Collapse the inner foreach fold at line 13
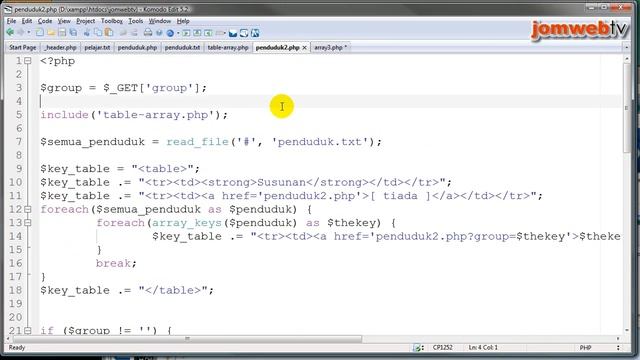Viewport: 640px width, 360px height. click(x=27, y=223)
